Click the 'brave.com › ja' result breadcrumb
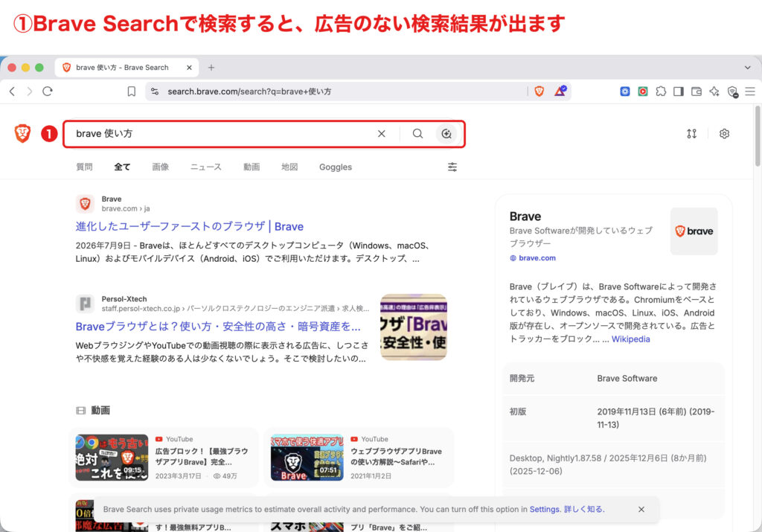 pyautogui.click(x=125, y=208)
